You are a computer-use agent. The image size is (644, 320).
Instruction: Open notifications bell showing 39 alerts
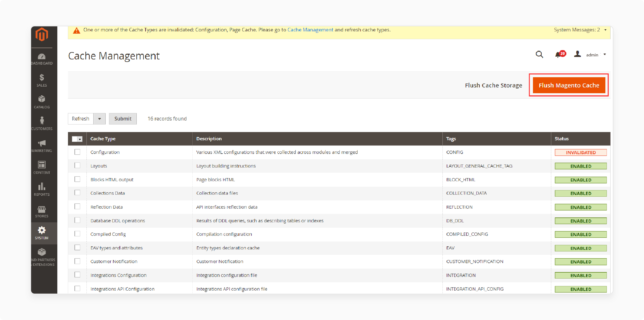tap(558, 55)
